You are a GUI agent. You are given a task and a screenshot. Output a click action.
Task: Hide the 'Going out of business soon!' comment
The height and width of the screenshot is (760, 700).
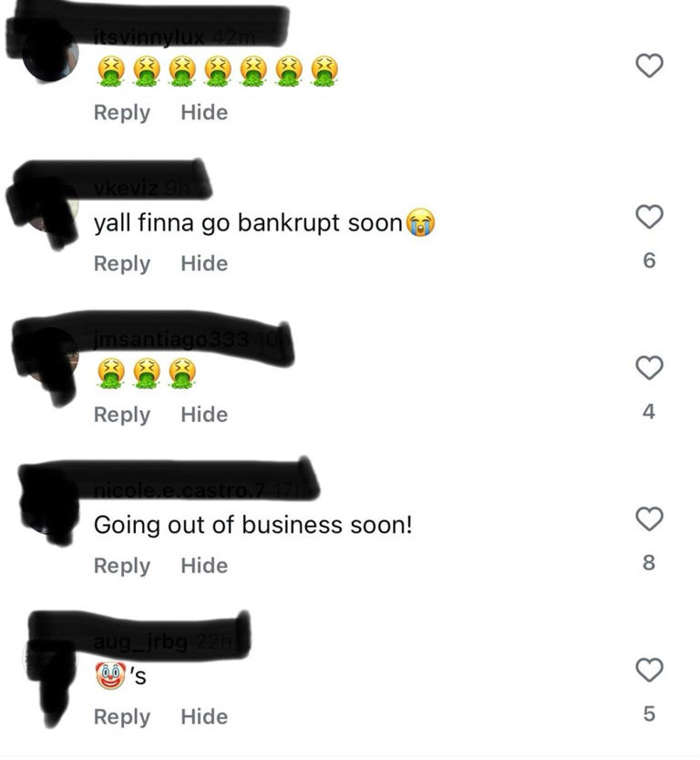click(x=204, y=566)
